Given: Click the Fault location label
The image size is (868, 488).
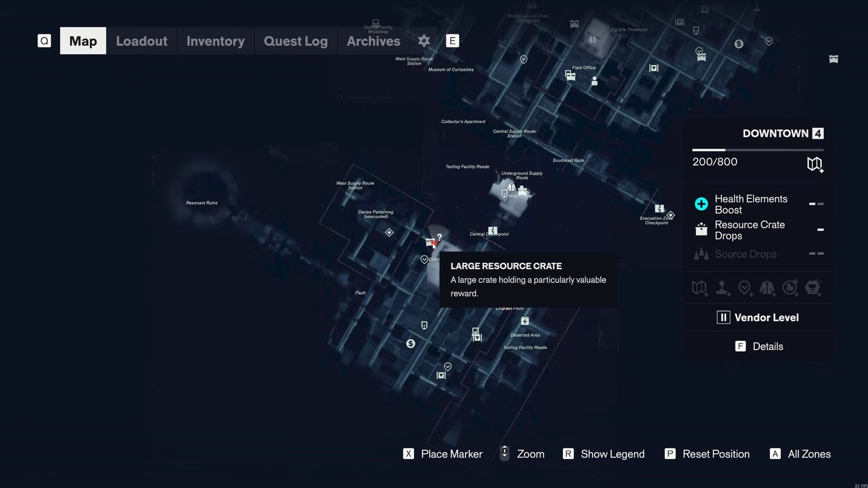Looking at the screenshot, I should (x=360, y=293).
